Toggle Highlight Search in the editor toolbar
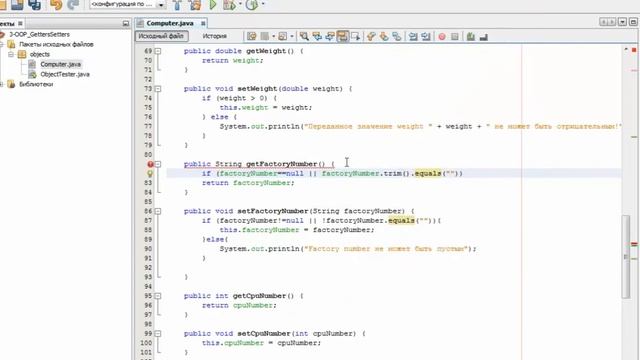 (343, 37)
